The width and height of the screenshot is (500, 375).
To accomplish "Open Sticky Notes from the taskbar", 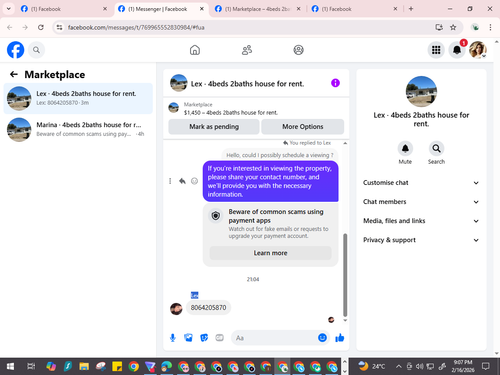I will pyautogui.click(x=117, y=367).
